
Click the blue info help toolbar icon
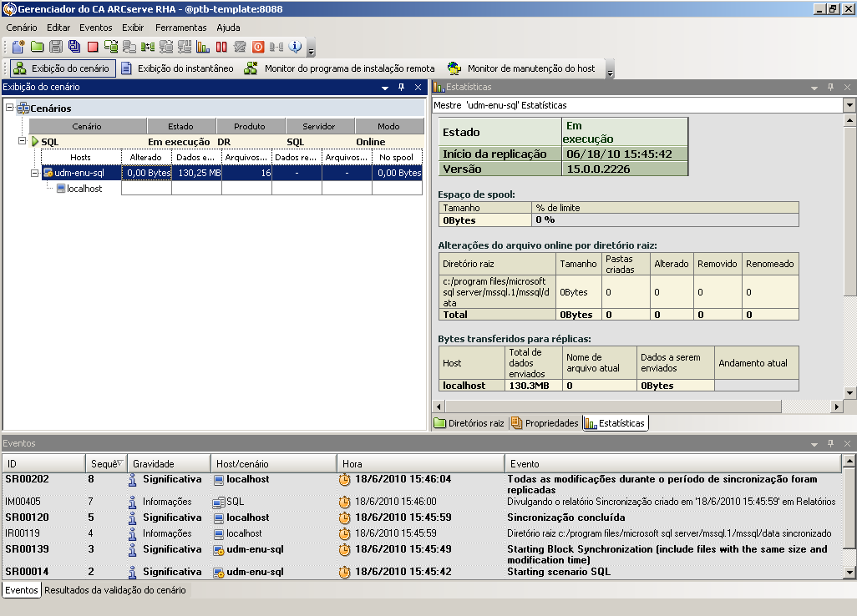(x=295, y=47)
